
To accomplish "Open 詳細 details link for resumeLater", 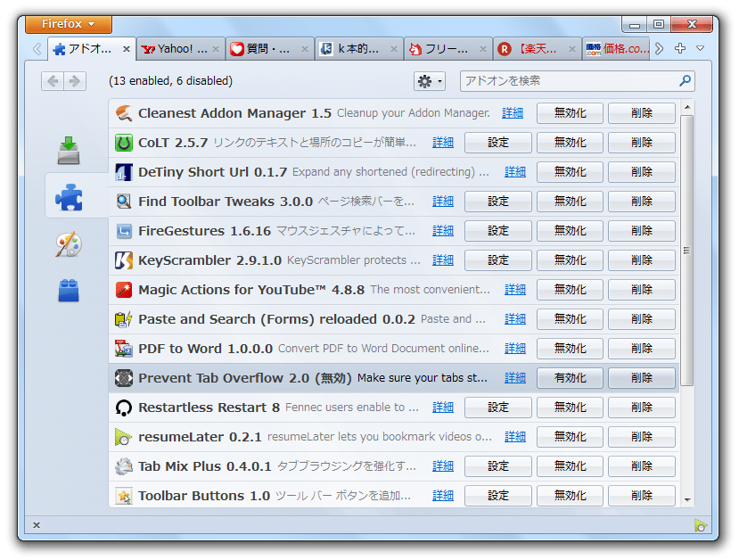I will pyautogui.click(x=514, y=437).
